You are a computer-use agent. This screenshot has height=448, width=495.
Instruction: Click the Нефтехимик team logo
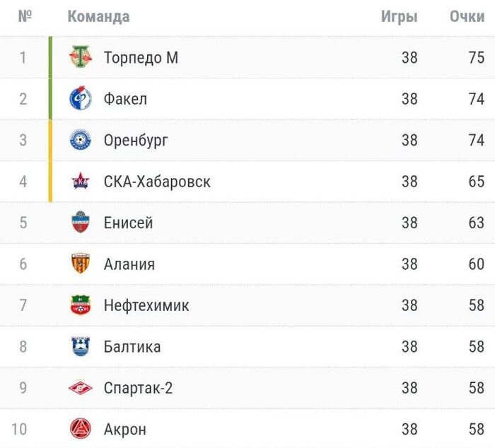pyautogui.click(x=81, y=305)
